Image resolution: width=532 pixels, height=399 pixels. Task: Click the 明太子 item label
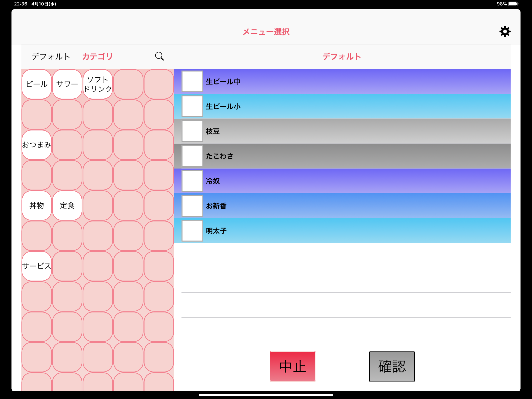click(216, 230)
